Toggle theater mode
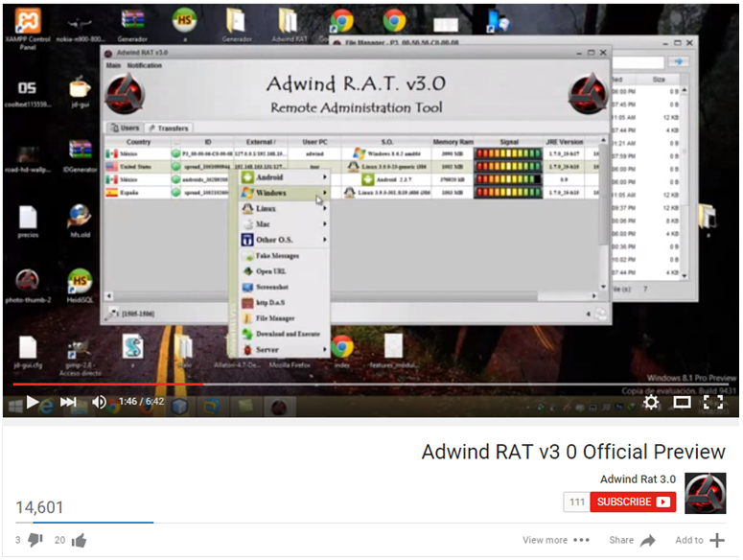Viewport: 743px width, 560px height. click(x=682, y=403)
